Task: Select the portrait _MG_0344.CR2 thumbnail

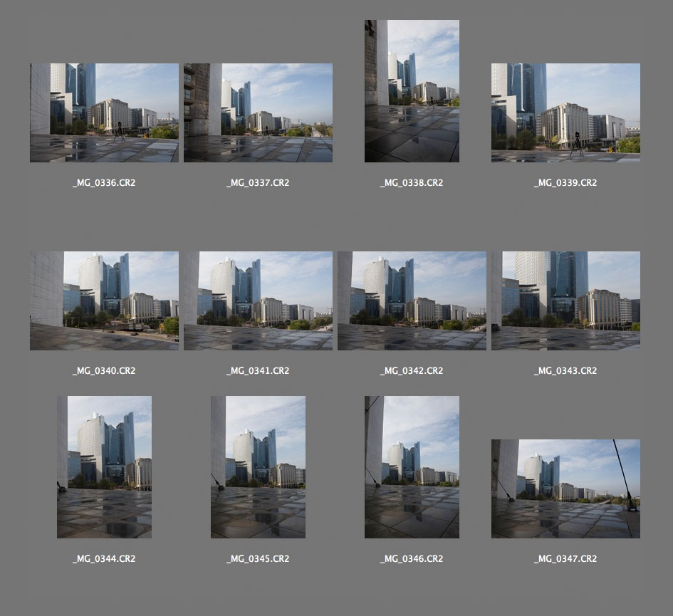Action: pos(104,467)
